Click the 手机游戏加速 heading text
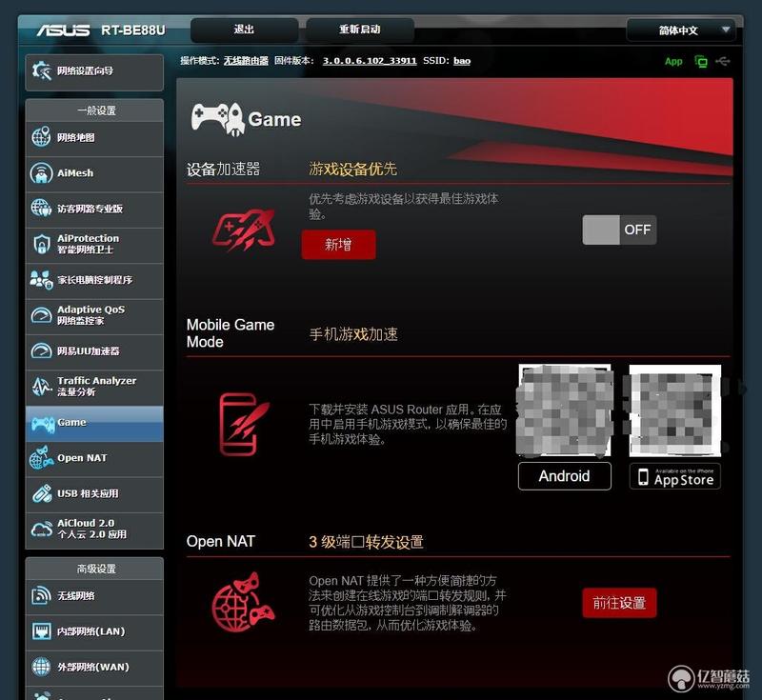This screenshot has height=700, width=762. pos(353,334)
